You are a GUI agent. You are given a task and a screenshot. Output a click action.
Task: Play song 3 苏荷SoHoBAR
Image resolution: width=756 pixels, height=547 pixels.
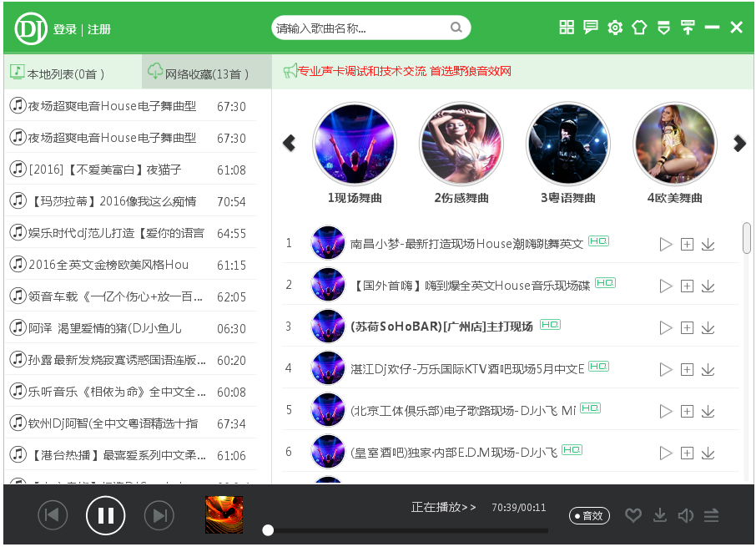click(665, 328)
